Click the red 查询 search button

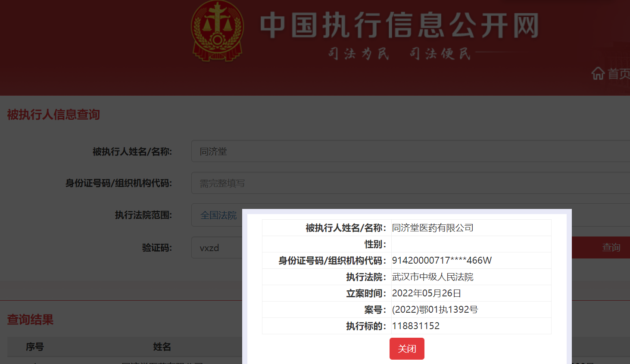click(601, 247)
